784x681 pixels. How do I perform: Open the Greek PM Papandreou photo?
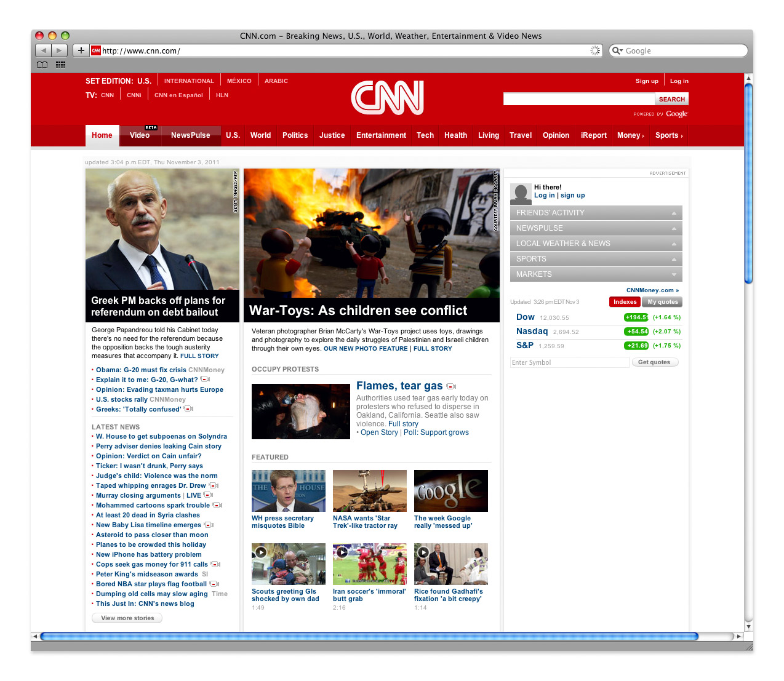[162, 229]
